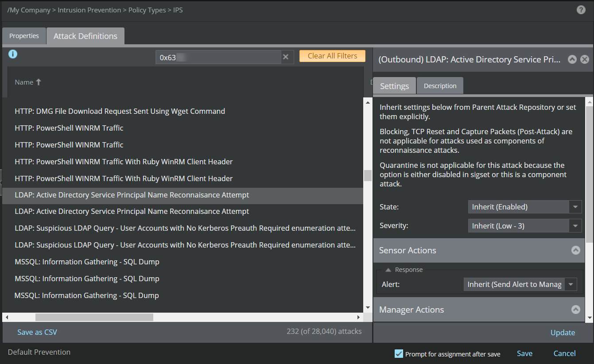Click the attack list horizontal scrollbar thumb
Image resolution: width=594 pixels, height=364 pixels.
94,317
